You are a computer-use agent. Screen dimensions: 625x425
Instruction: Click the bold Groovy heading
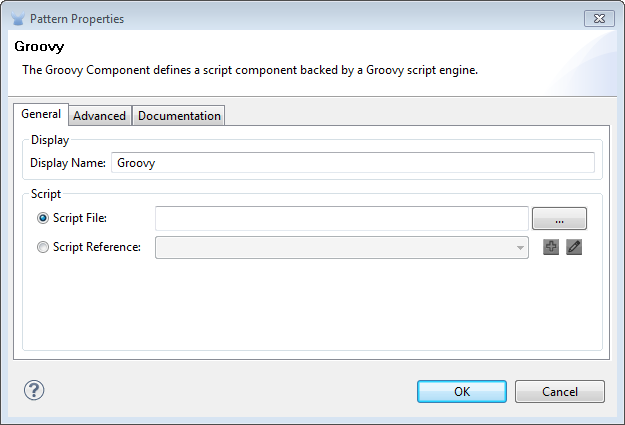(39, 47)
